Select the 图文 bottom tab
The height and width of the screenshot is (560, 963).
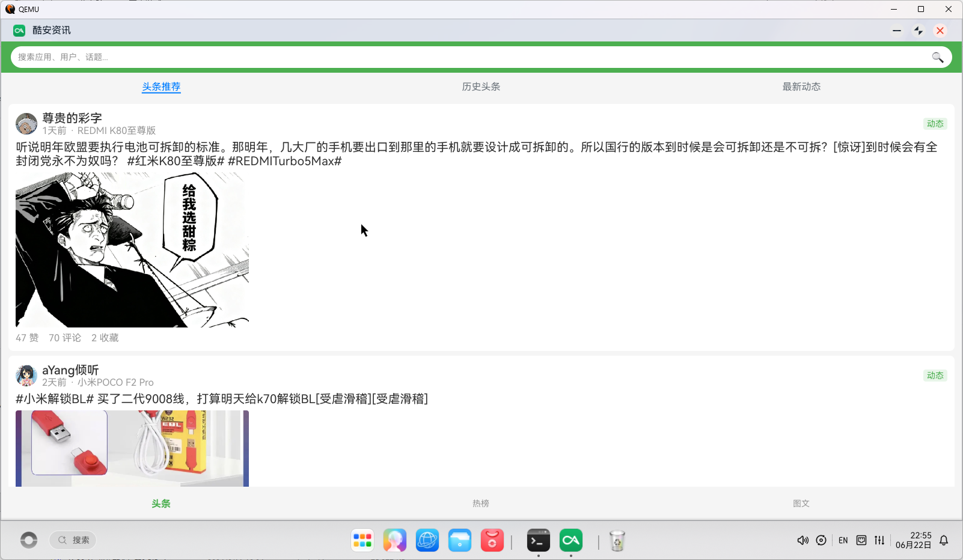pos(801,504)
